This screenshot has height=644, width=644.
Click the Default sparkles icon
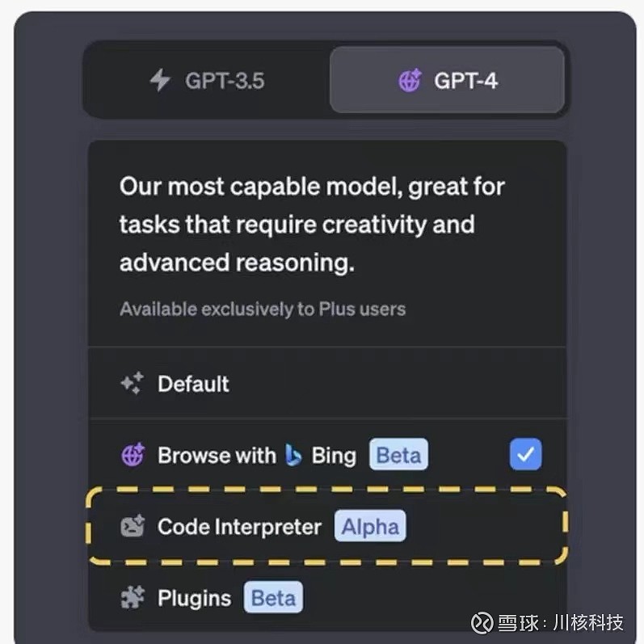click(x=133, y=383)
